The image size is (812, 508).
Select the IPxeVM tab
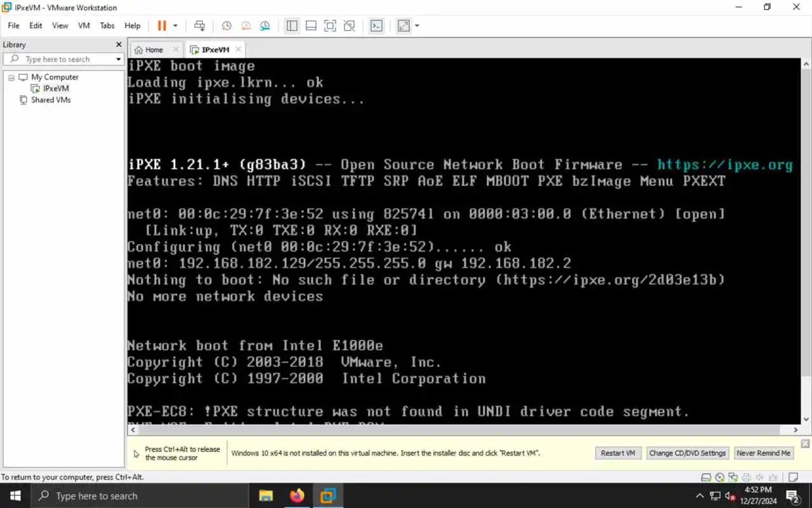216,50
